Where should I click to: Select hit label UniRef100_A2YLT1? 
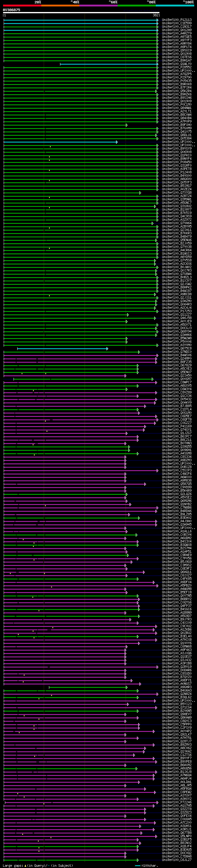(x=177, y=111)
